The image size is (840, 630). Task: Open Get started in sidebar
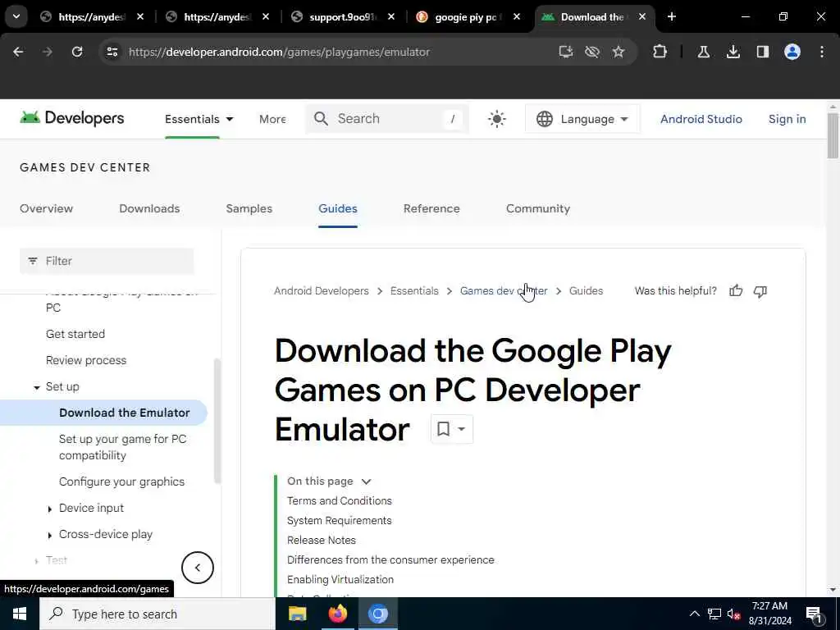75,335
